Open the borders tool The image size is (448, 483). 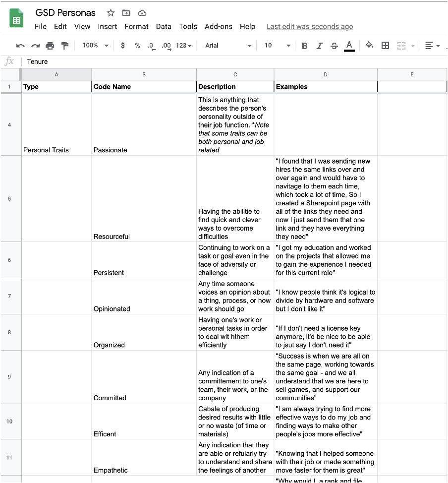pos(385,46)
